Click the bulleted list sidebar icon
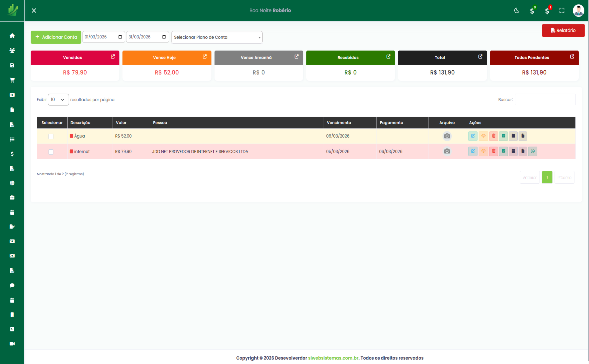This screenshot has height=364, width=589. (x=12, y=139)
